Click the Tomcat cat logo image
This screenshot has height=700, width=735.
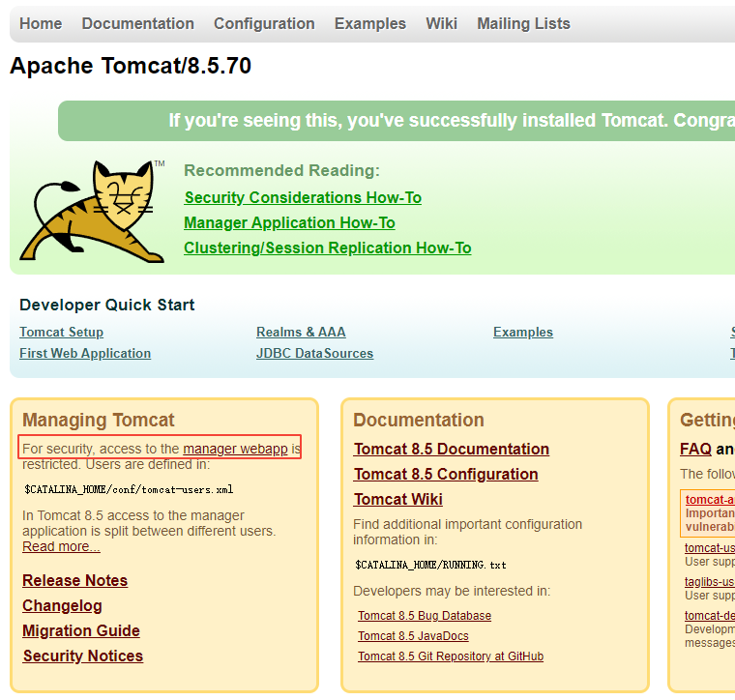[x=92, y=211]
